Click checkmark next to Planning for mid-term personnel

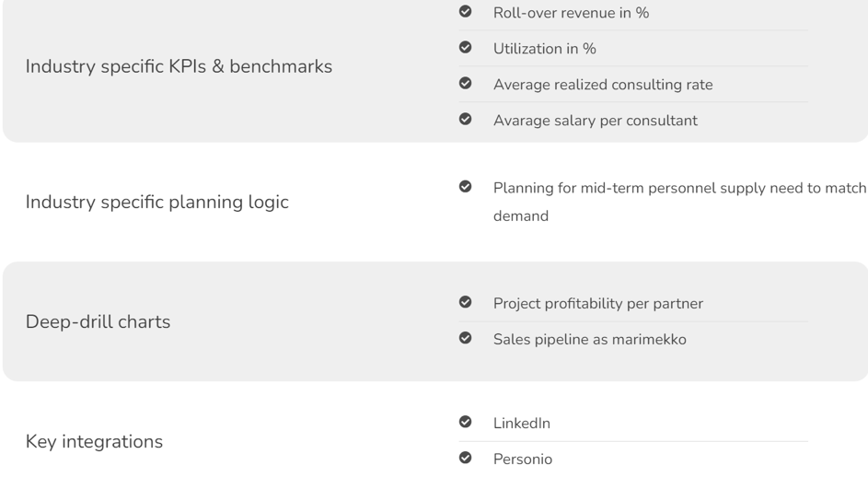coord(465,187)
